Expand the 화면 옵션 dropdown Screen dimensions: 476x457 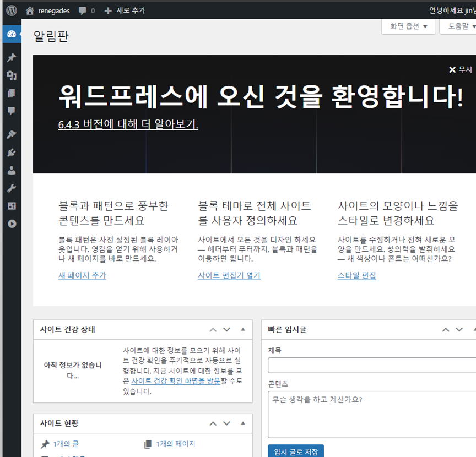(x=408, y=26)
